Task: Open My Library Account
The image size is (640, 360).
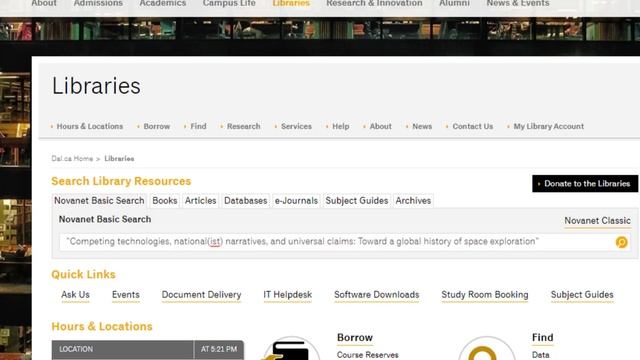Action: [549, 127]
